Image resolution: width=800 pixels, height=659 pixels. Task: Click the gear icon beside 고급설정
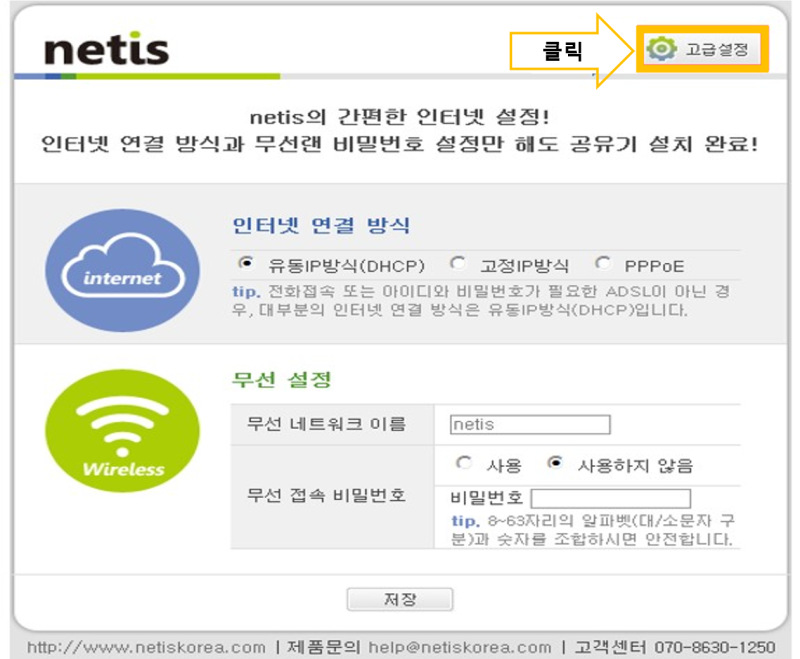[x=662, y=49]
